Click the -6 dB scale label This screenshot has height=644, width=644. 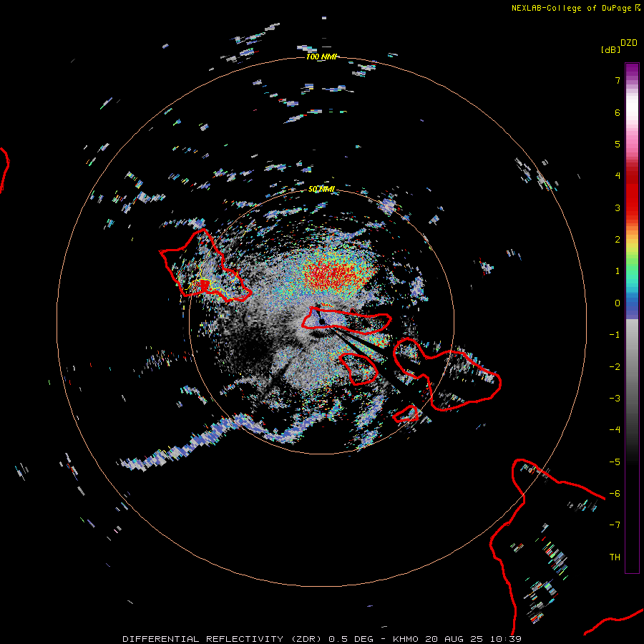click(x=615, y=494)
